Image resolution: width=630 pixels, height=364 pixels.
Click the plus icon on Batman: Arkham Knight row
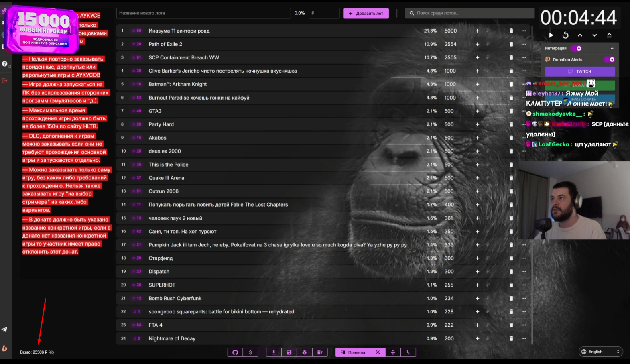coord(478,84)
